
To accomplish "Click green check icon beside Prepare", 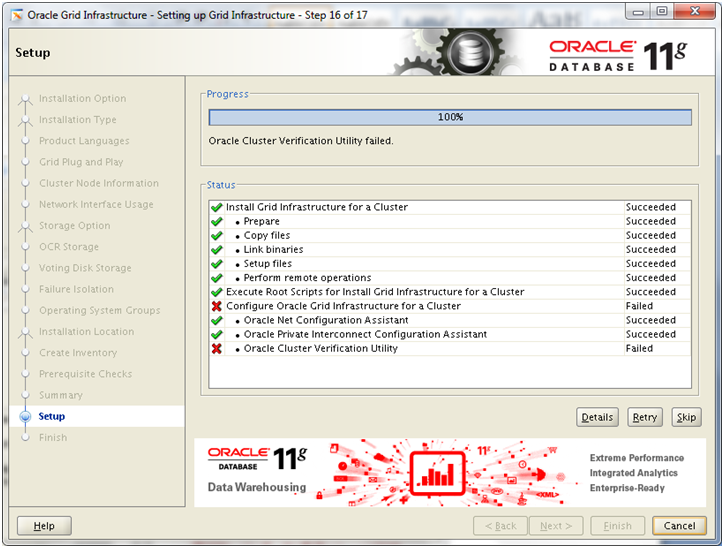I will pyautogui.click(x=217, y=222).
